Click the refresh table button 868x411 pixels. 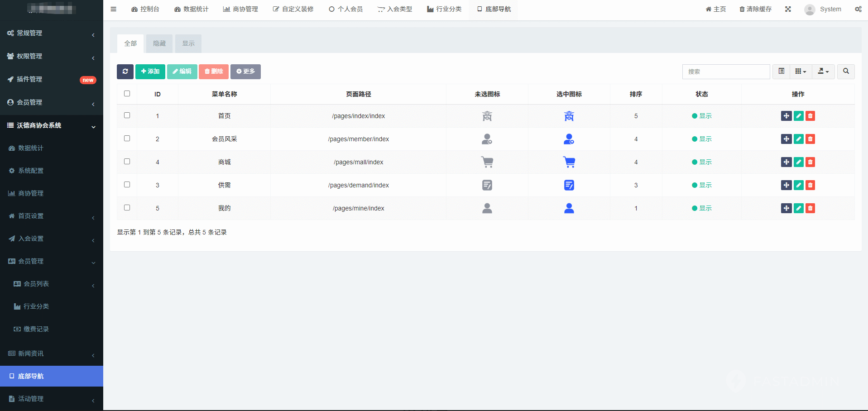[x=125, y=72]
